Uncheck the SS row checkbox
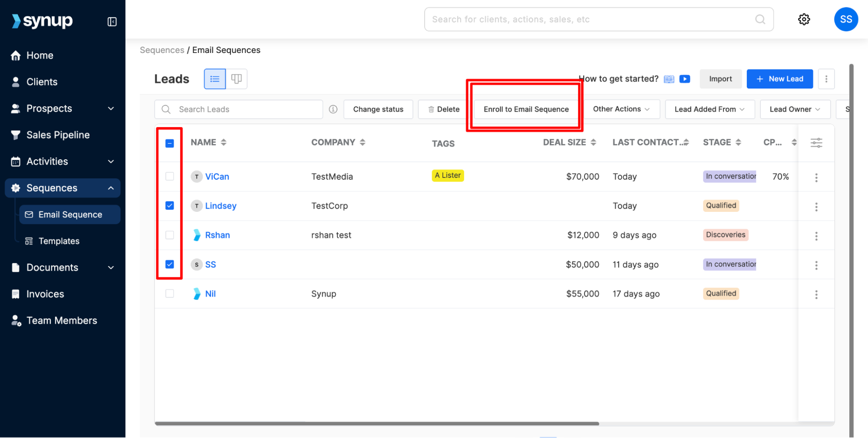Image resolution: width=868 pixels, height=438 pixels. click(170, 264)
